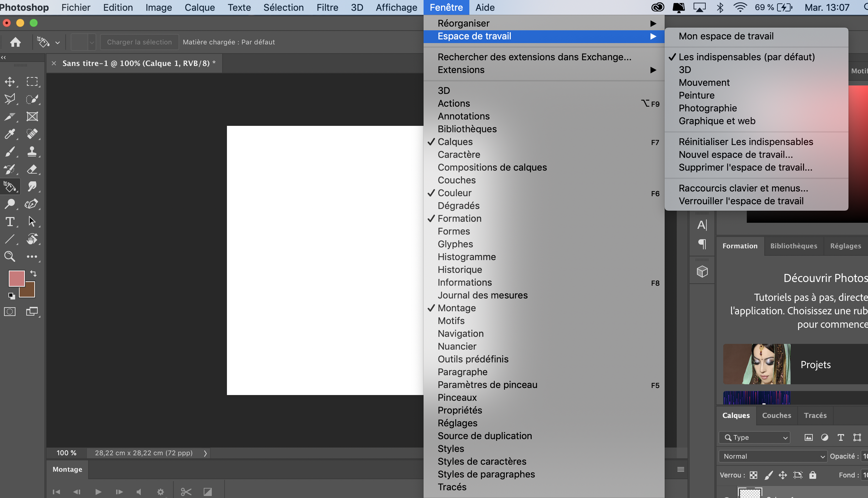The image size is (868, 498).
Task: Toggle the Couleur panel menu entry
Action: (x=454, y=193)
